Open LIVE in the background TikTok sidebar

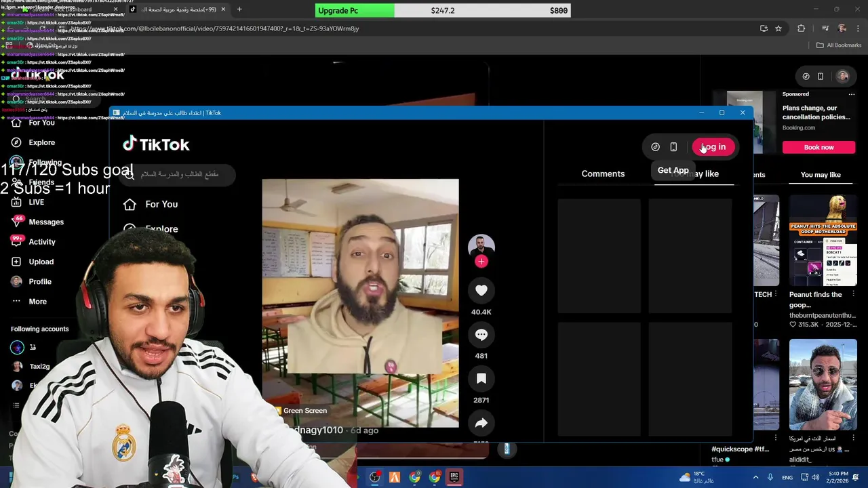click(x=28, y=202)
